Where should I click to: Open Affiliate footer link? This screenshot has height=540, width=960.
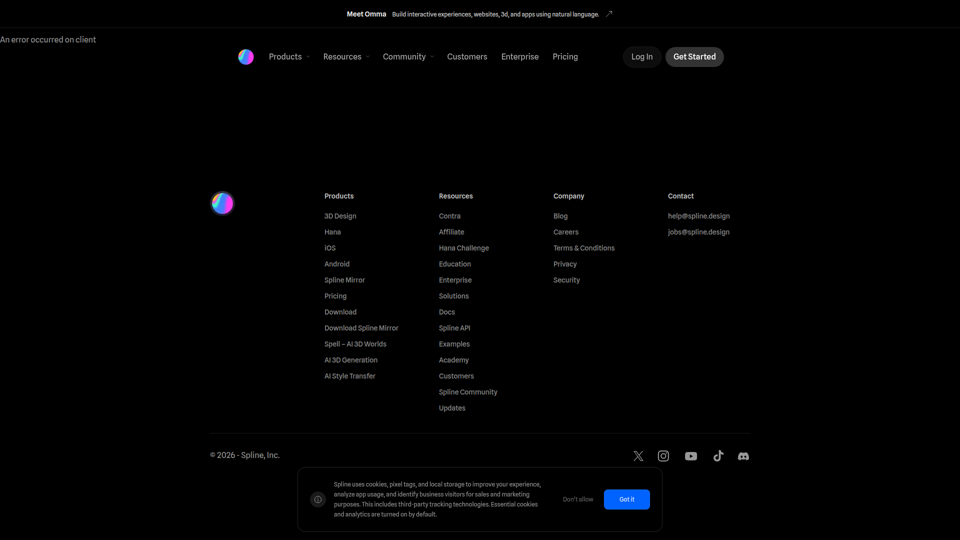coord(451,232)
